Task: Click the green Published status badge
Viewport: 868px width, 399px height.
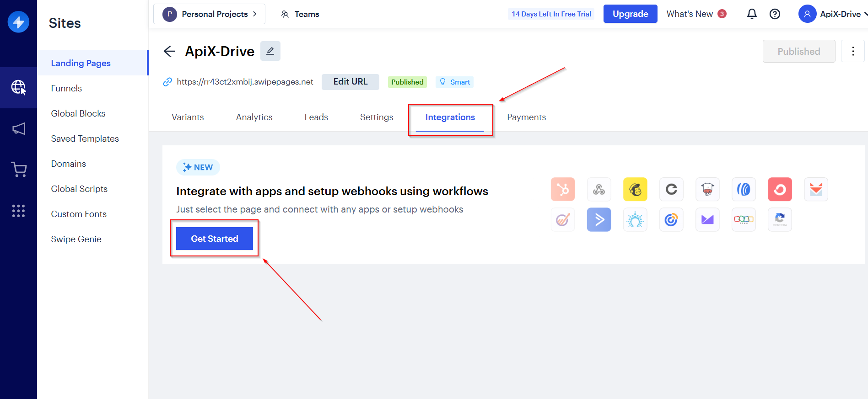Action: (x=407, y=82)
